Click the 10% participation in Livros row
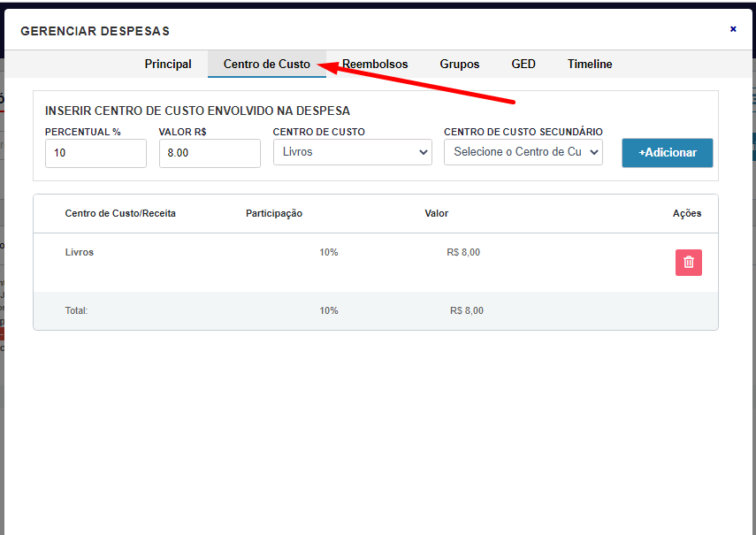 click(x=328, y=252)
